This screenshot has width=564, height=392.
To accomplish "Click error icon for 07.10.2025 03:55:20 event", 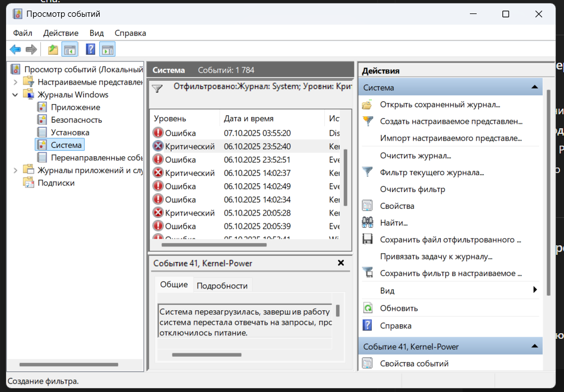I will (158, 133).
